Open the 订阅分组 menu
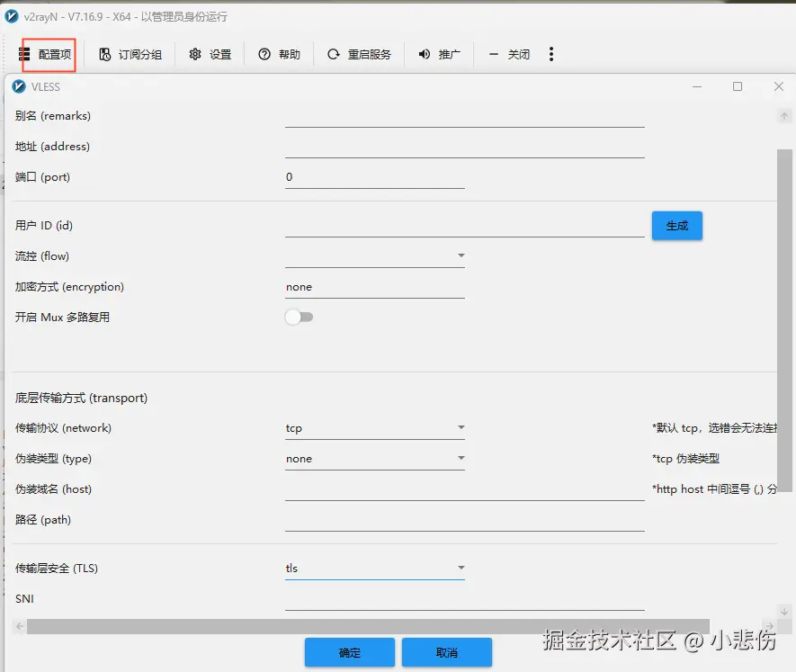The height and width of the screenshot is (672, 796). [130, 54]
